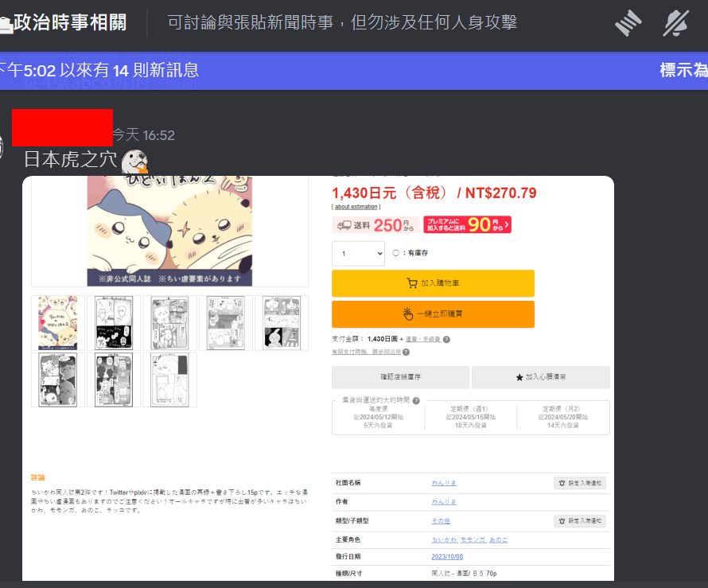Click the 加入購物車 yellow button

coord(433,283)
